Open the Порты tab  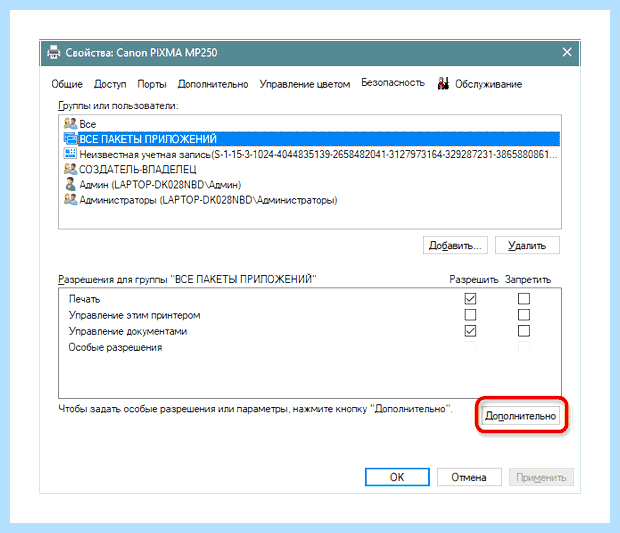[x=152, y=84]
